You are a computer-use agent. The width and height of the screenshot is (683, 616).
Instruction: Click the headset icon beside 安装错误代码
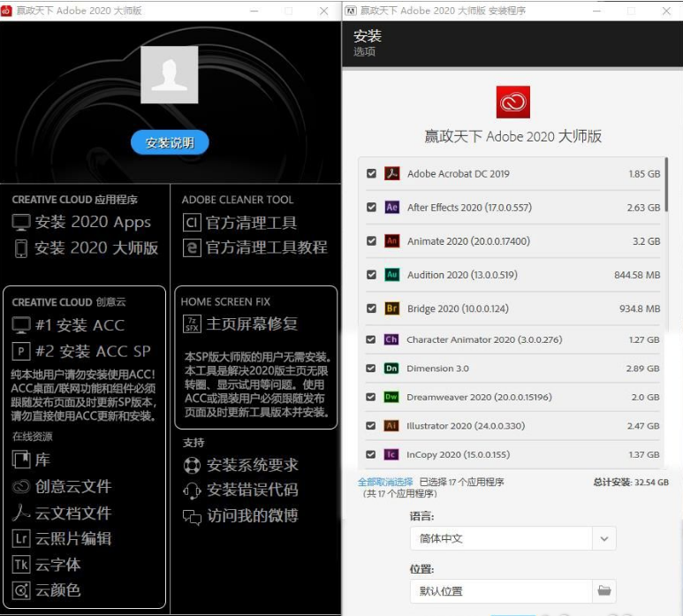[192, 491]
